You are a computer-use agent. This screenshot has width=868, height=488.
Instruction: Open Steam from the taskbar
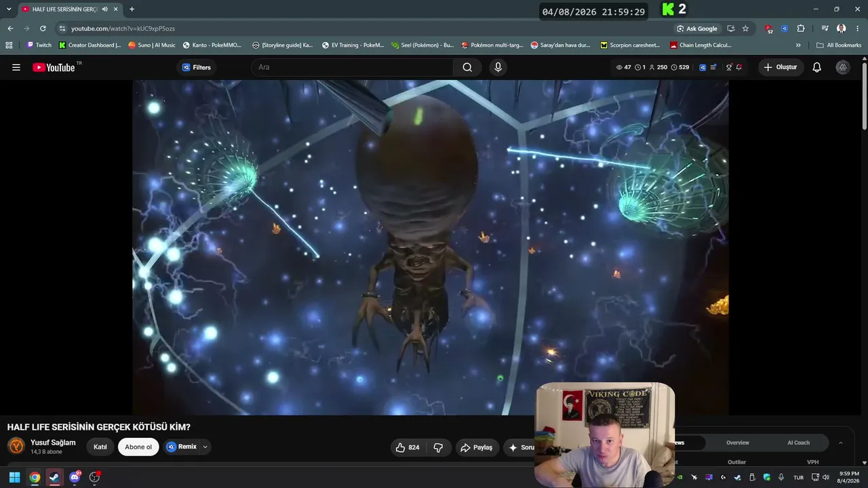point(54,477)
